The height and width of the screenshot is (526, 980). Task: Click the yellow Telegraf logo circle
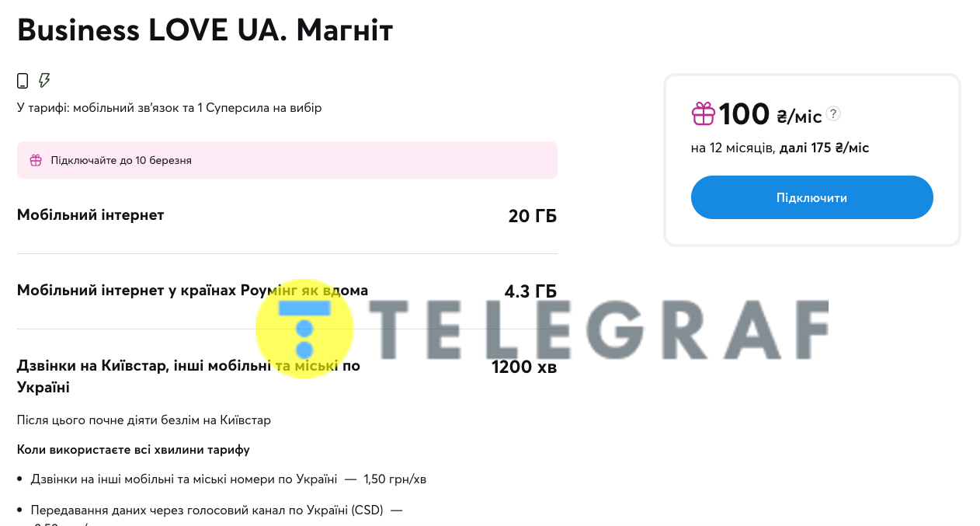pyautogui.click(x=304, y=329)
